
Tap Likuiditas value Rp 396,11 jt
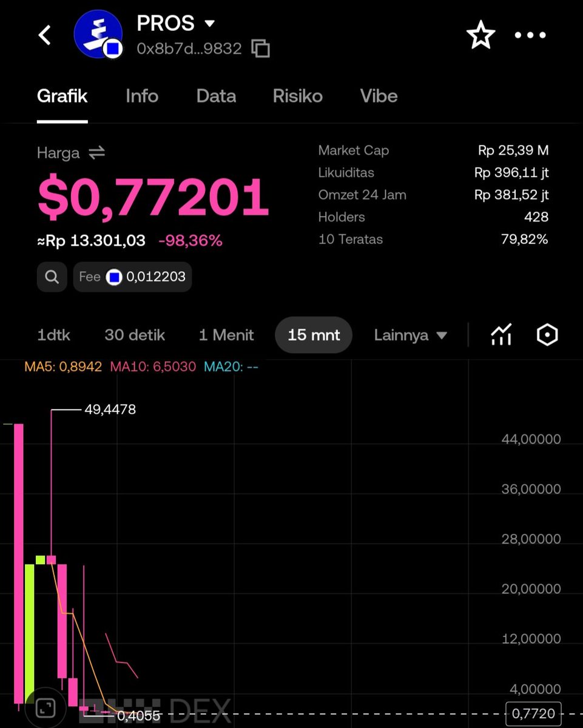(511, 173)
